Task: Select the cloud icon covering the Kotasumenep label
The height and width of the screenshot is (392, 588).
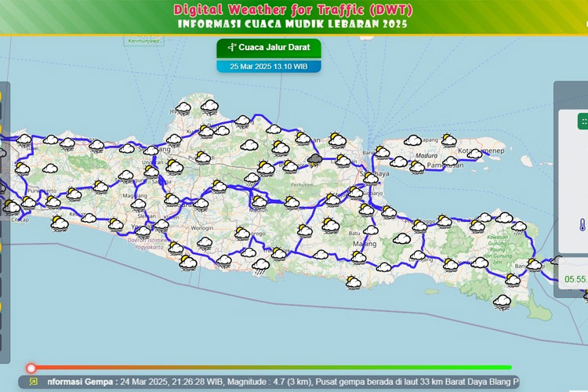Action: tap(475, 154)
